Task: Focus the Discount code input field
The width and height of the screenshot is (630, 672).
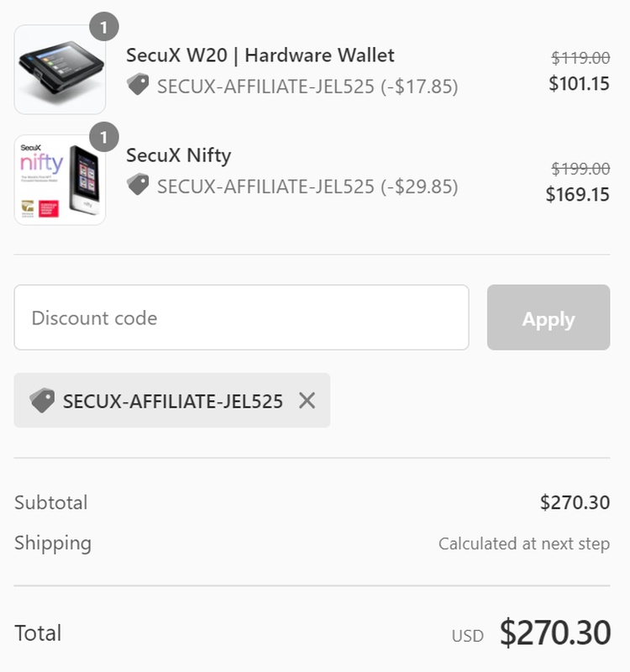Action: tap(241, 318)
